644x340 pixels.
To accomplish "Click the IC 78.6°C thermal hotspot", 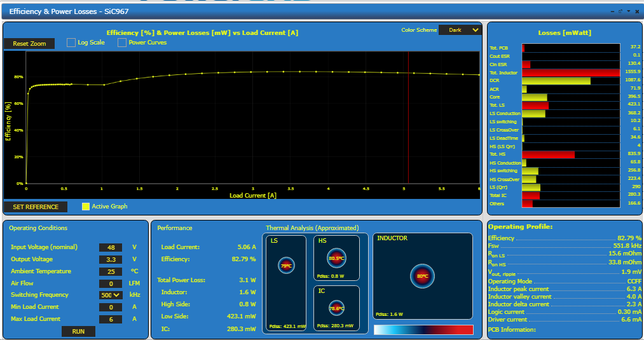I will click(x=336, y=308).
